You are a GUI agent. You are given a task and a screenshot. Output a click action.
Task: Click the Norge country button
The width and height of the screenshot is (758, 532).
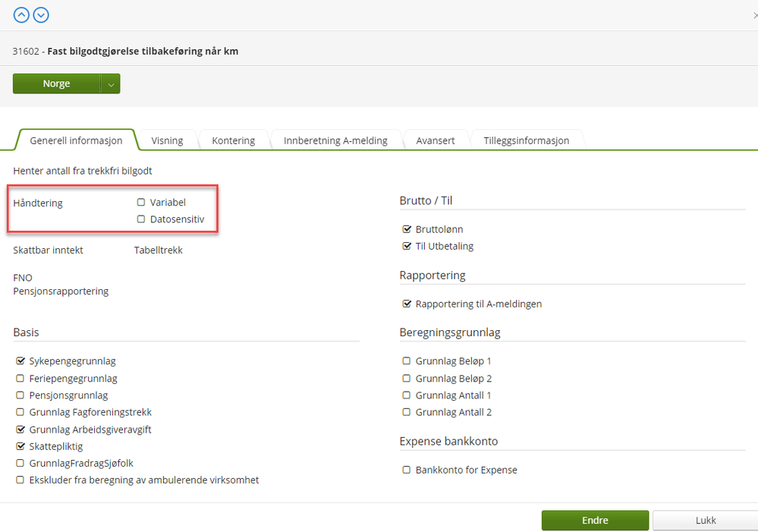[57, 83]
